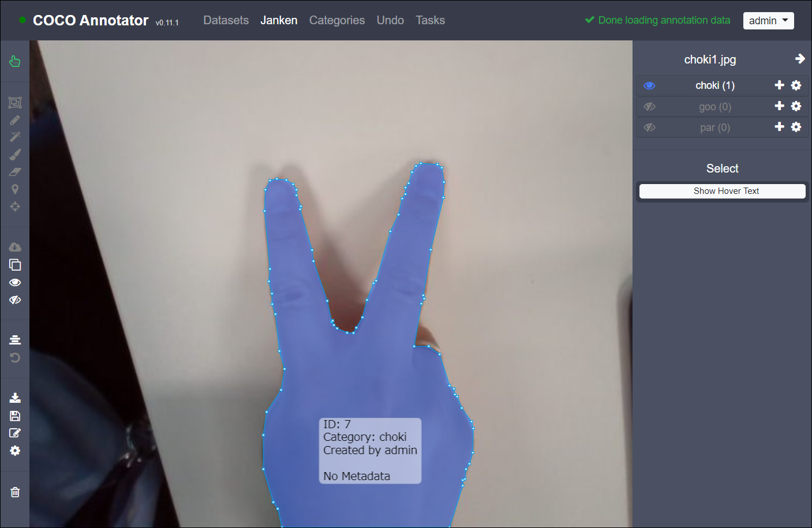Open the Tasks page
The width and height of the screenshot is (812, 528).
[x=430, y=20]
